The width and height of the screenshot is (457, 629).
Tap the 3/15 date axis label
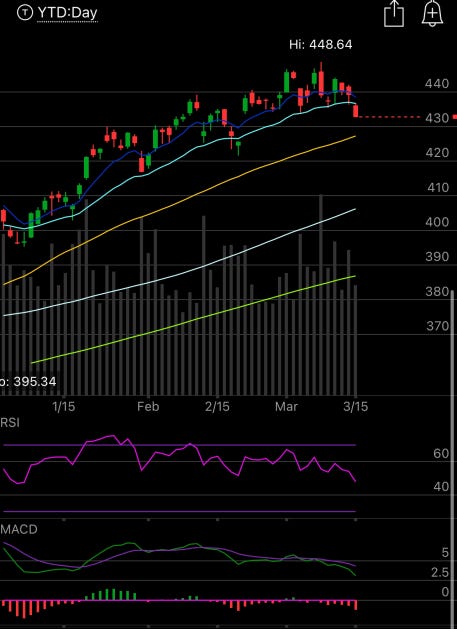click(355, 407)
